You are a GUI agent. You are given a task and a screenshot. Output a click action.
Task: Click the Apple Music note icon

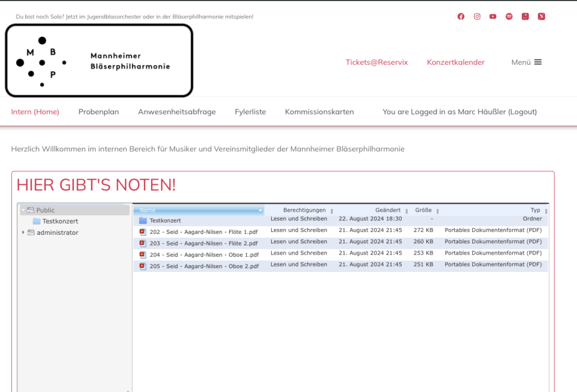coord(525,16)
